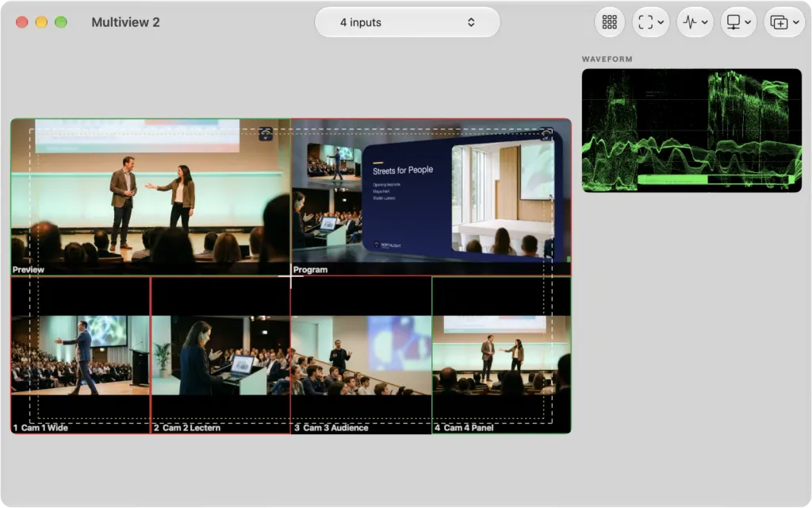This screenshot has width=812, height=508.
Task: Click the 'Streets for People' slide title
Action: click(403, 170)
